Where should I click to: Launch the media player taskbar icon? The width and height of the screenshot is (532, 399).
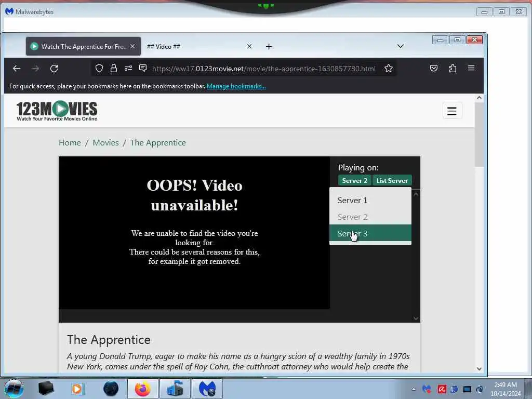pyautogui.click(x=77, y=389)
